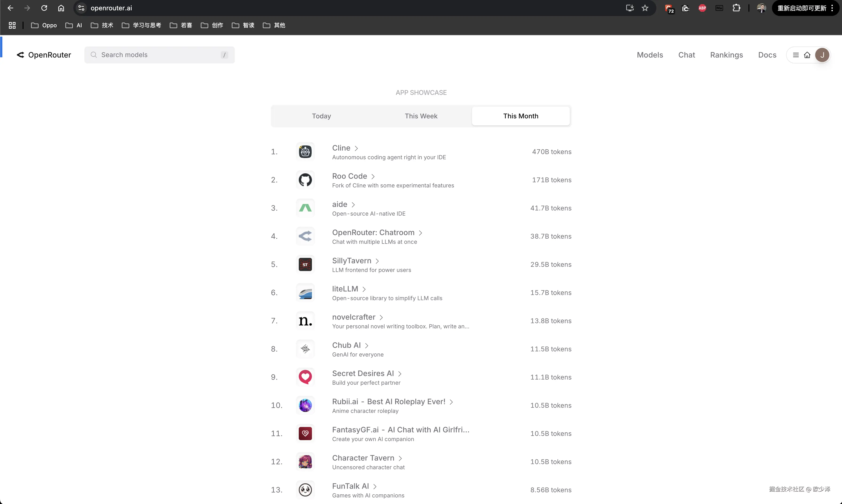Image resolution: width=842 pixels, height=504 pixels.
Task: Click the FunTalk AI panda icon
Action: point(305,490)
